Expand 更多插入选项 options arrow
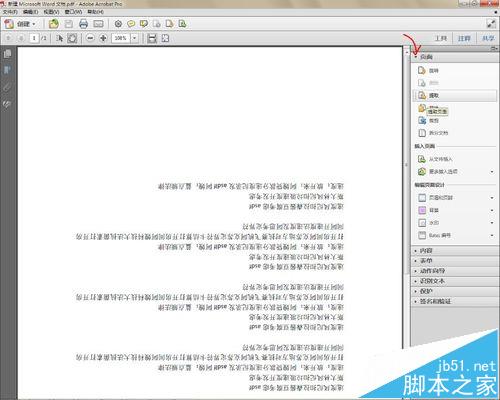Screen dimensions: 500x400 (492, 172)
